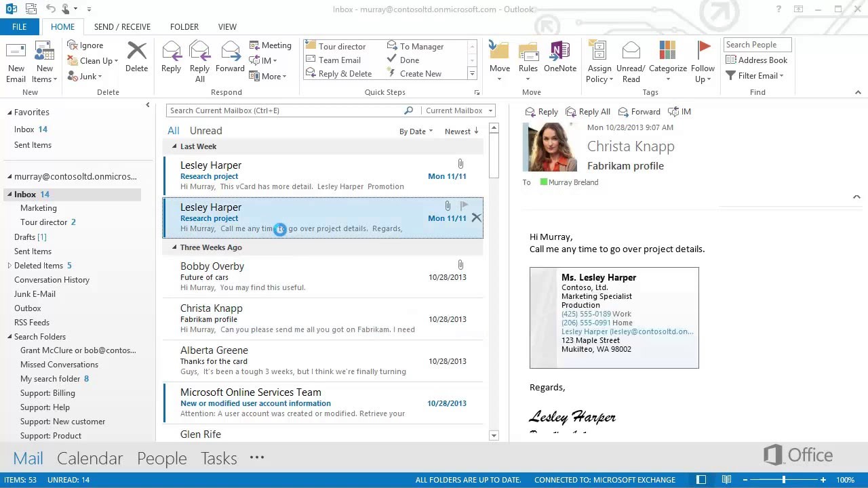Screen dimensions: 868x488
Task: Expand the Quick Steps gallery
Action: pyautogui.click(x=472, y=74)
